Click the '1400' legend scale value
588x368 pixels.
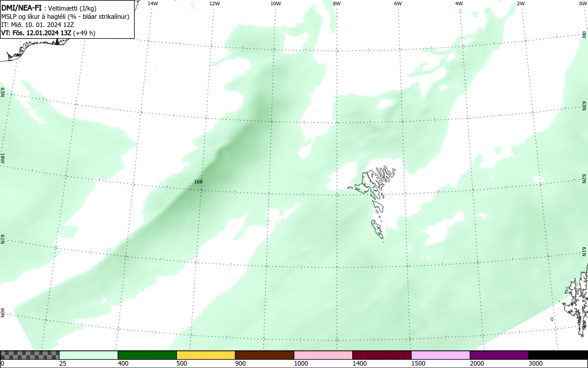pos(359,363)
